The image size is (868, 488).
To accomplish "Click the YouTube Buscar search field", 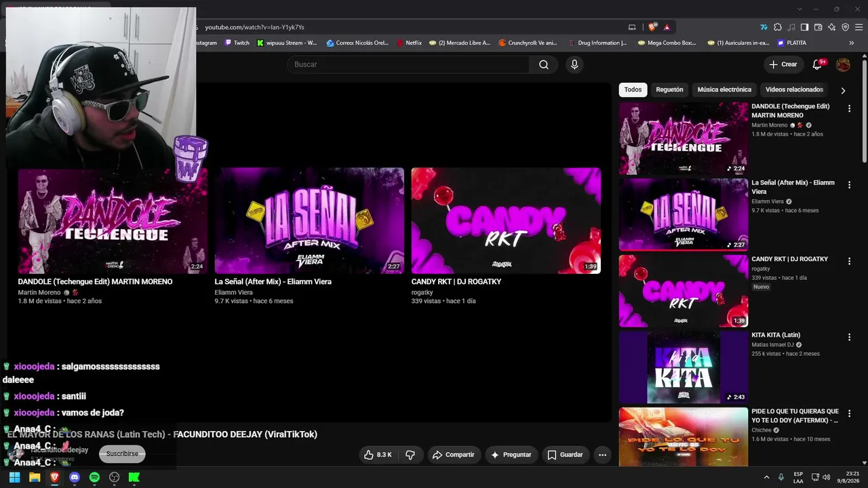I will click(x=408, y=64).
